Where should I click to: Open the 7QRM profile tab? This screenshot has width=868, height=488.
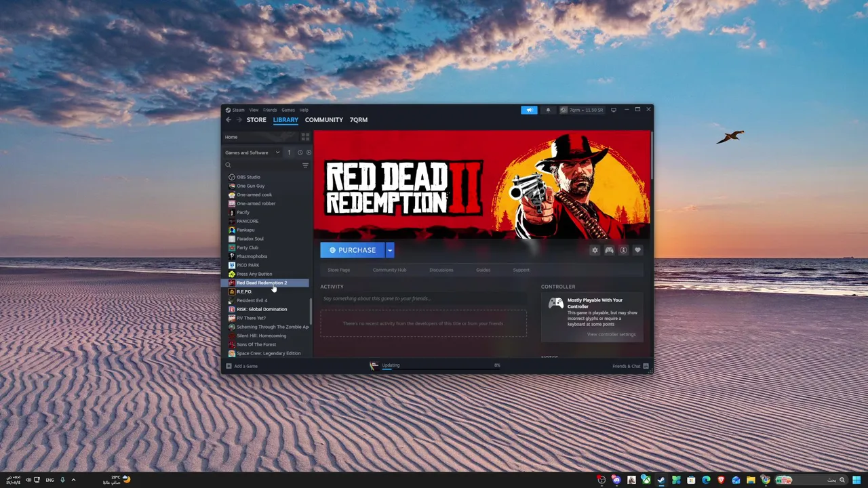point(359,120)
